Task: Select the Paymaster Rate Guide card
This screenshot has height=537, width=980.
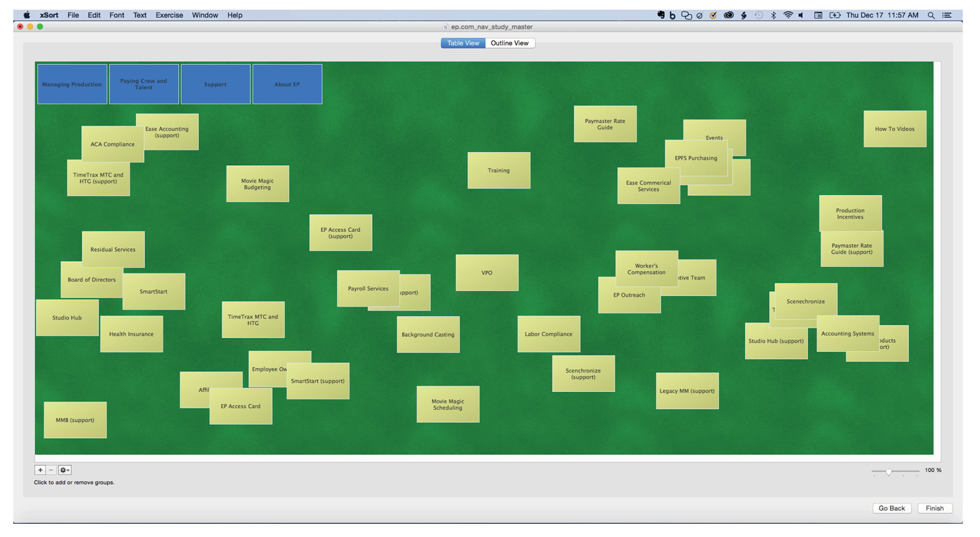Action: [x=605, y=124]
